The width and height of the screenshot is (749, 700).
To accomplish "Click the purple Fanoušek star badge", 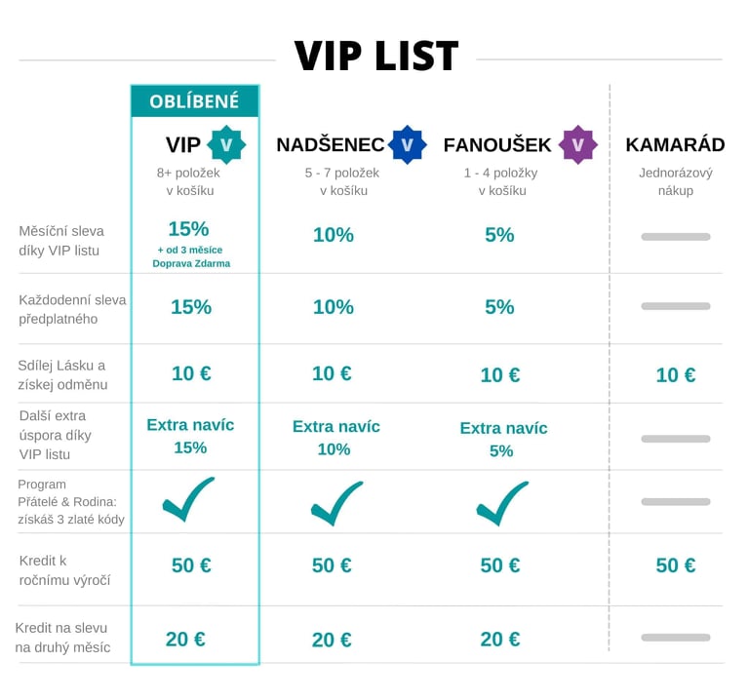I will 578,144.
